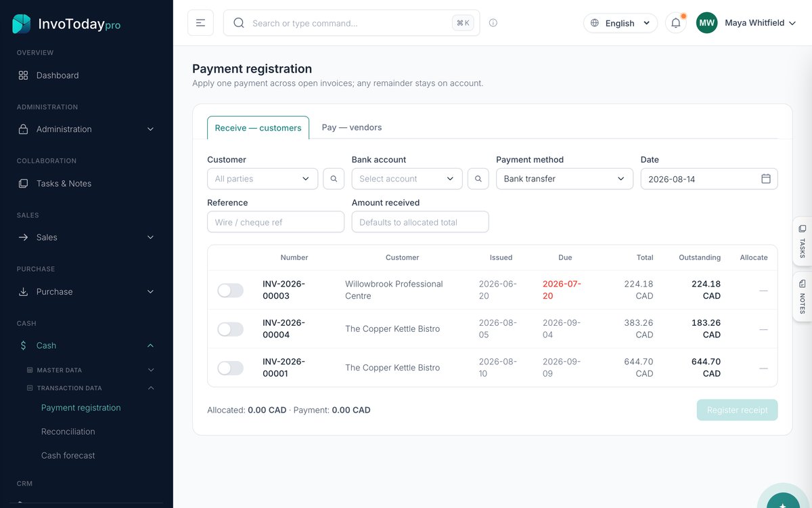The height and width of the screenshot is (508, 812).
Task: Click the Due column header
Action: (565, 257)
